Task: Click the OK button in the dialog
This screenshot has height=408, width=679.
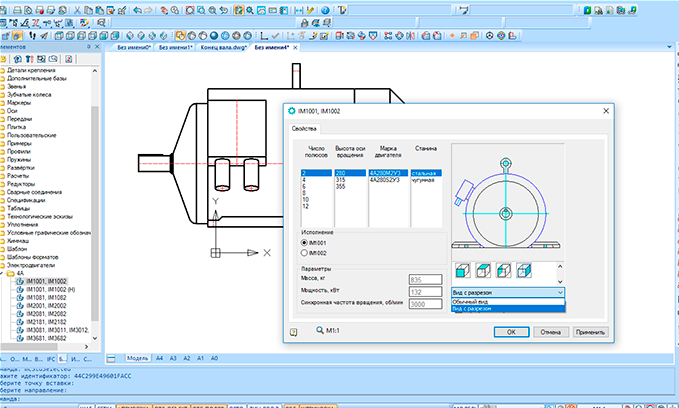Action: (x=511, y=332)
